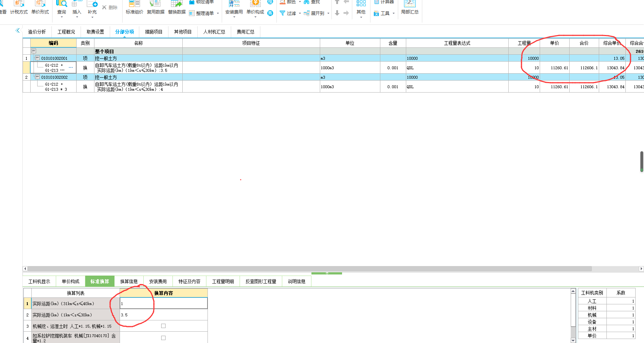Check the 机械挖、运湿土时 conversion checkbox
This screenshot has height=343, width=644.
tap(163, 326)
